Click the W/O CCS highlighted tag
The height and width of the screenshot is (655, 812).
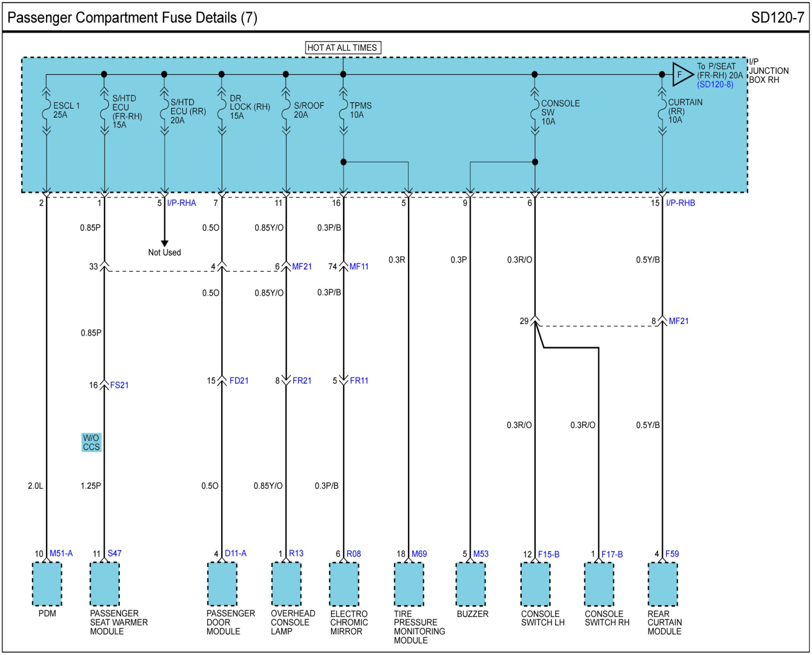tap(91, 442)
